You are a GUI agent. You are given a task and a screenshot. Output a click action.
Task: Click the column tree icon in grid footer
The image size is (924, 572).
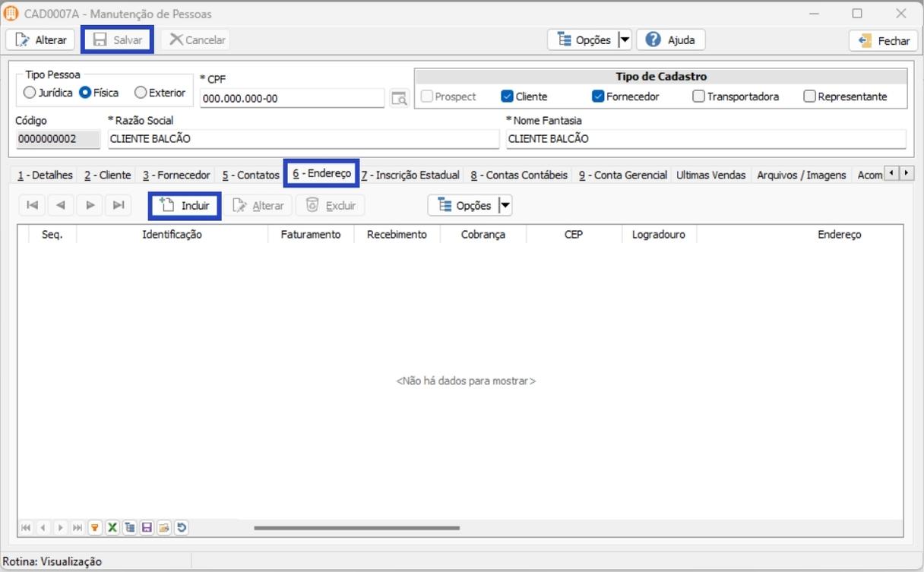coord(130,527)
